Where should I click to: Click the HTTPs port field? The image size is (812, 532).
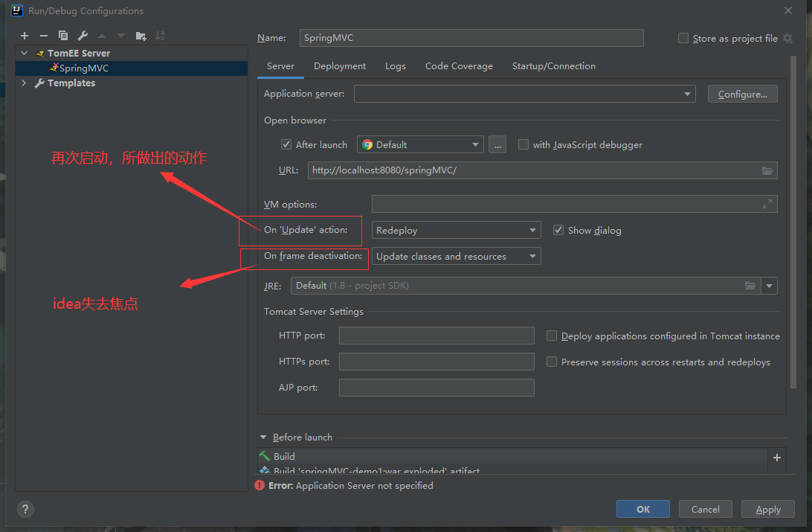pyautogui.click(x=436, y=362)
